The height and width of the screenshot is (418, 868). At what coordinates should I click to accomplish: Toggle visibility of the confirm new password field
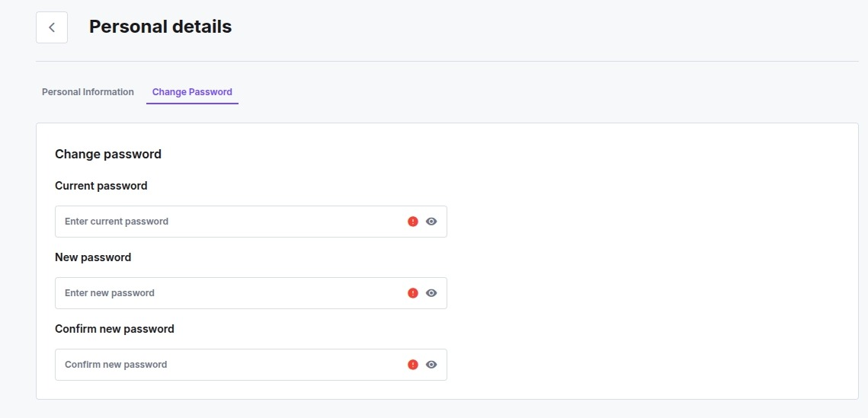pyautogui.click(x=432, y=365)
